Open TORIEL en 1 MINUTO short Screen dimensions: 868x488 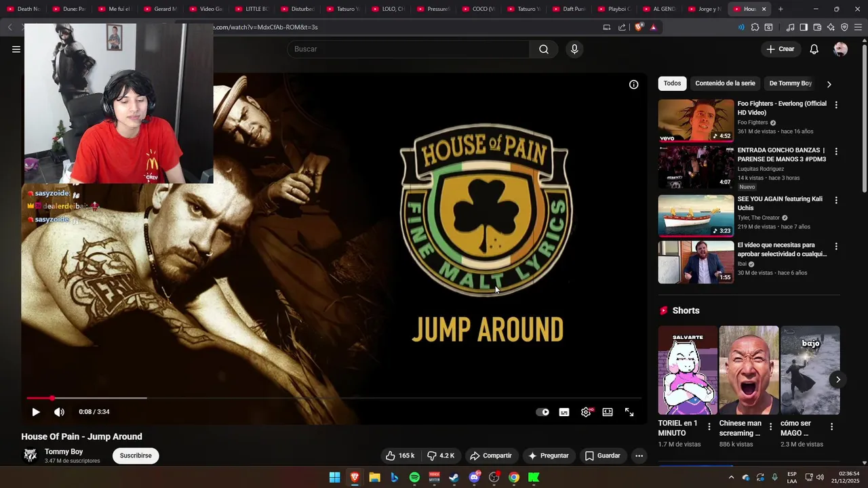click(688, 370)
